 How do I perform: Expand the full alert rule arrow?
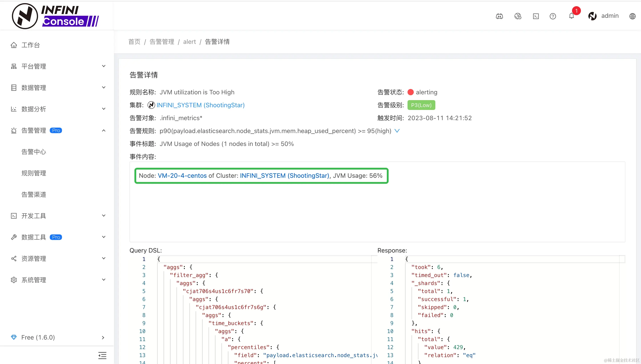point(397,131)
